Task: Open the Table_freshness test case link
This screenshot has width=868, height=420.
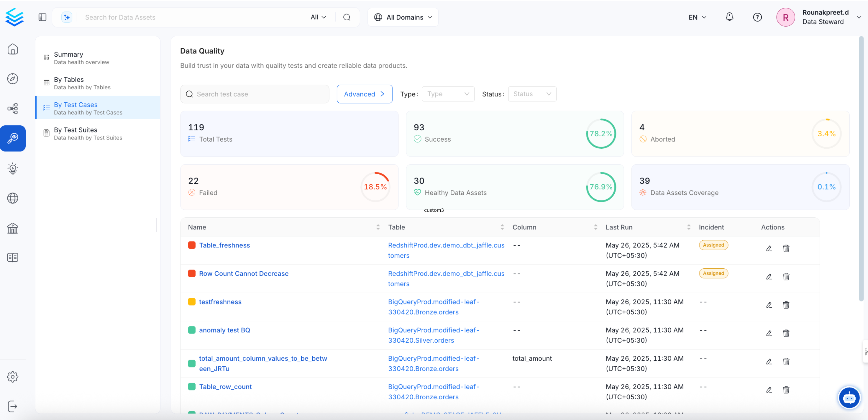Action: [x=224, y=245]
